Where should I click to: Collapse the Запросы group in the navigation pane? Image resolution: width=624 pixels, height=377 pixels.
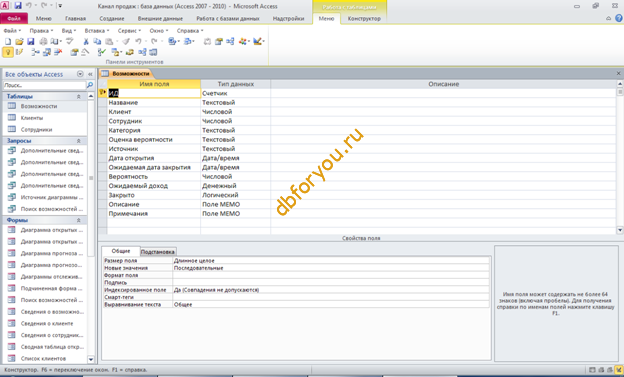(78, 141)
